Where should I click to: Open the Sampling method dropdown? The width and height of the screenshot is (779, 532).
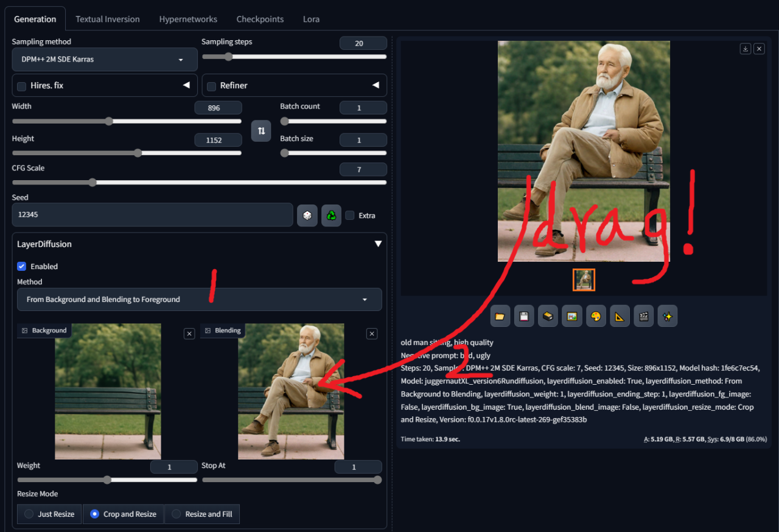[105, 60]
